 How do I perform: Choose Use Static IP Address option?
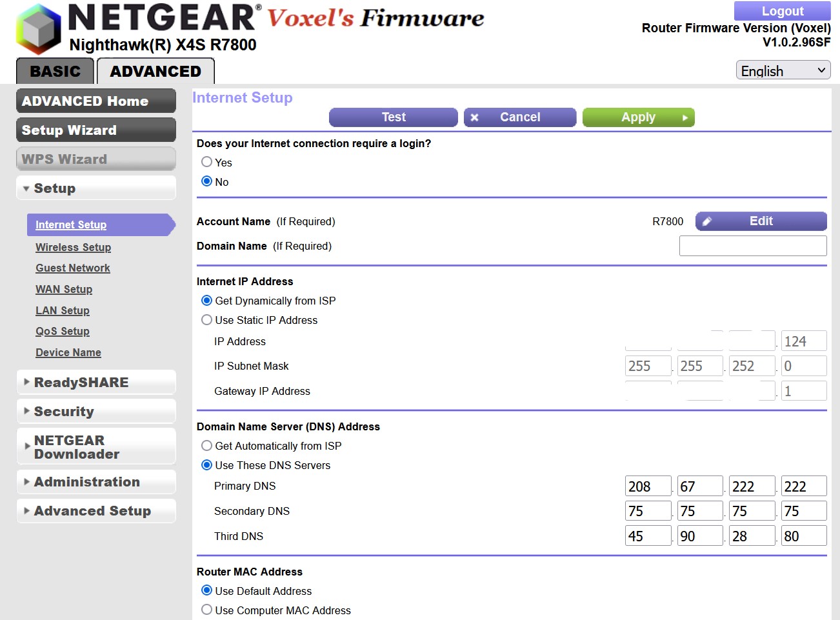tap(207, 320)
